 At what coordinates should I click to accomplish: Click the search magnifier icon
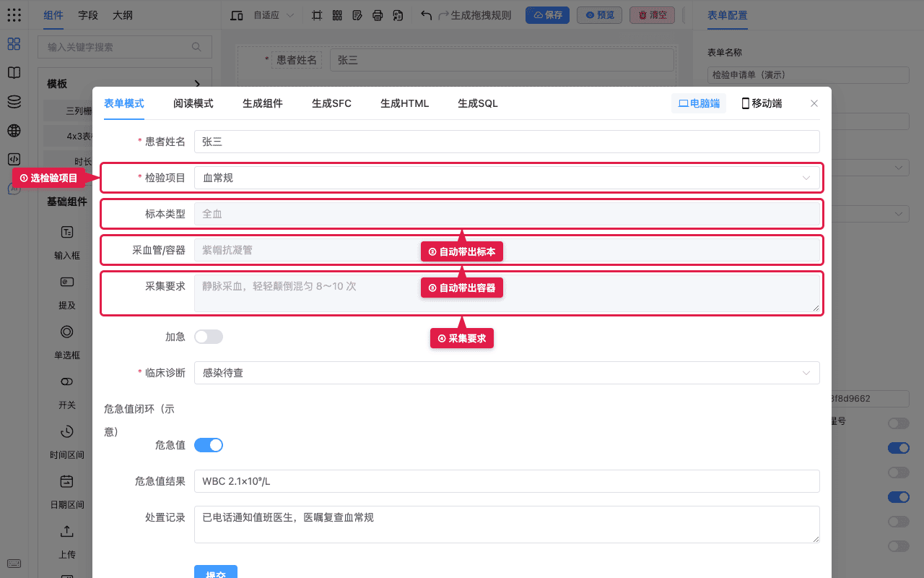(x=196, y=47)
